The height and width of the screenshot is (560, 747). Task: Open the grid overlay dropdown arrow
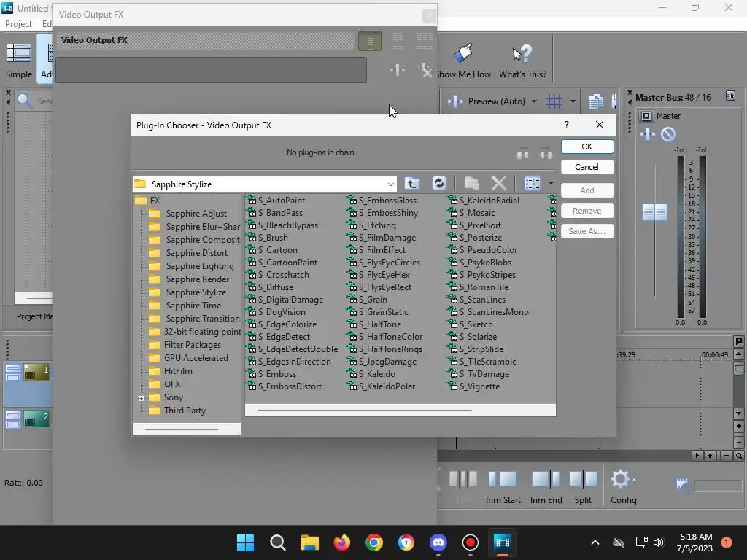tap(573, 101)
